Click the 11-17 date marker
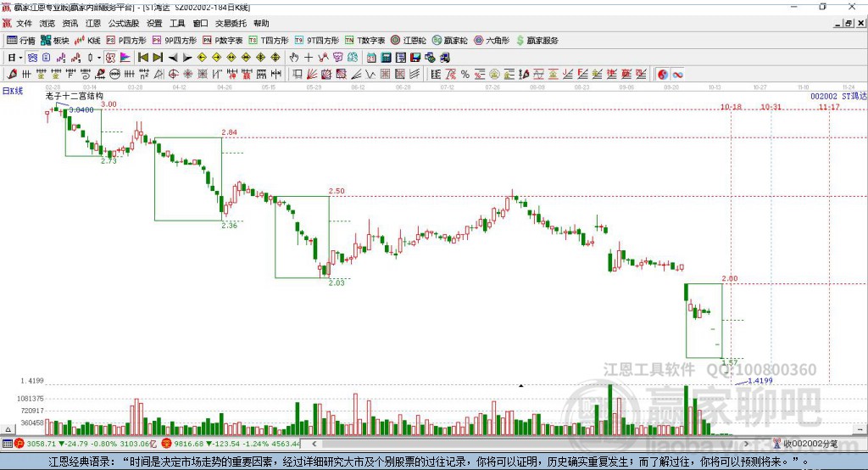Screen dimensions: 868x470 click(x=829, y=107)
